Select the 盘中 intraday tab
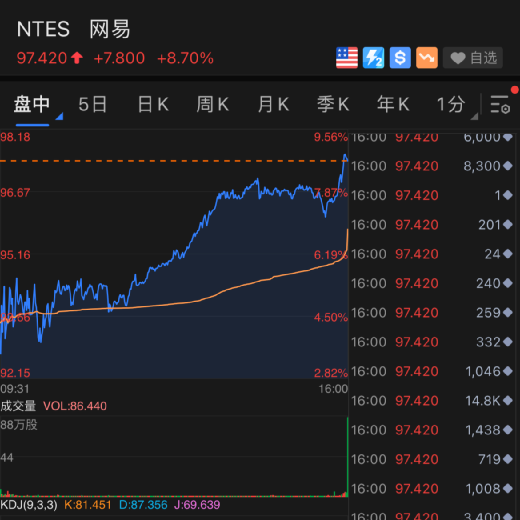This screenshot has width=520, height=520. 32,104
